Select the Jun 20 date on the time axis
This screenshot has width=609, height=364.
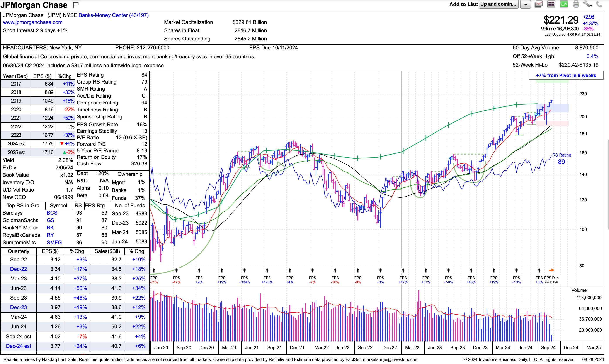161,348
